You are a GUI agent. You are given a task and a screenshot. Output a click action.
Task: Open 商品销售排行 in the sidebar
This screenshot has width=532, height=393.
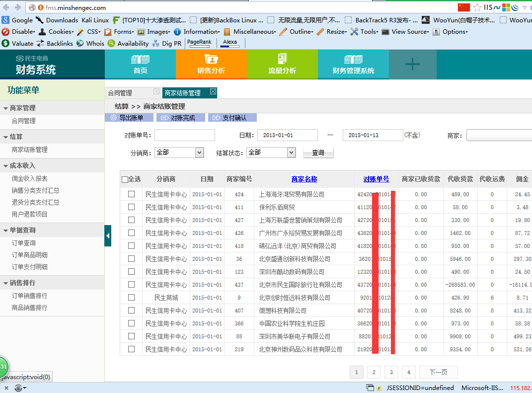point(29,308)
